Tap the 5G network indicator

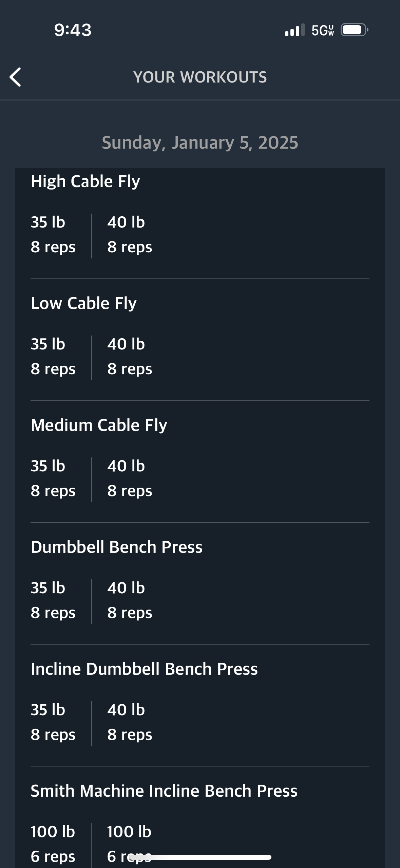click(323, 30)
